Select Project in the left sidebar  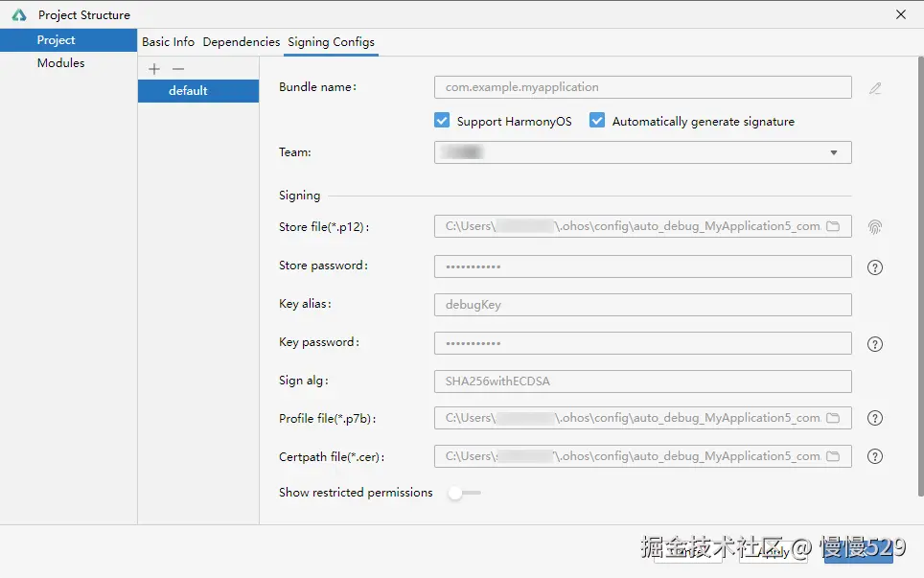pyautogui.click(x=68, y=40)
